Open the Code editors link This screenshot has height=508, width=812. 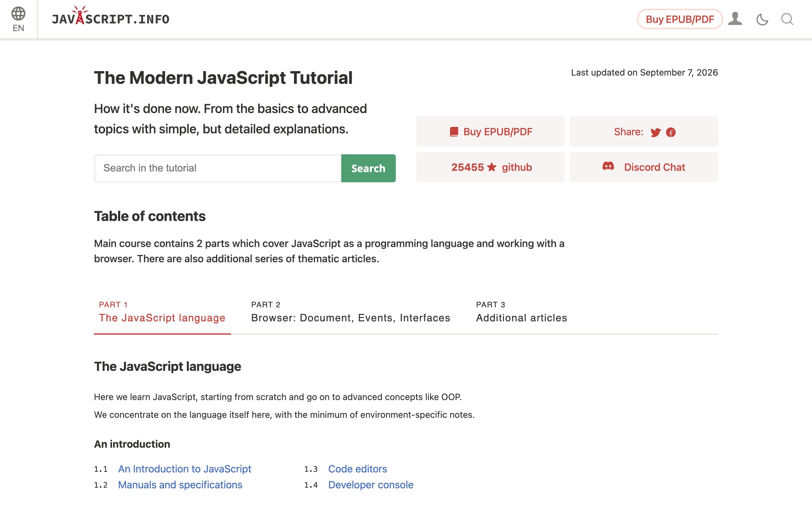357,469
